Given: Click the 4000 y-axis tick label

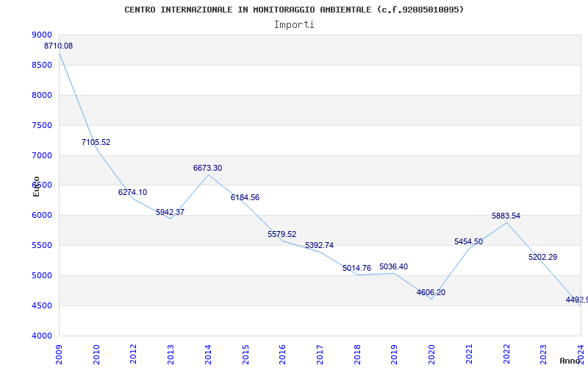Looking at the screenshot, I should pos(42,336).
